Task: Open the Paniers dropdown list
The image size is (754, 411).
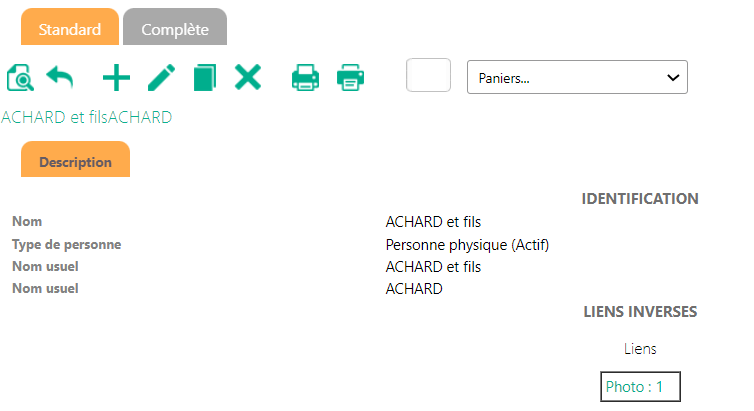Action: point(577,77)
